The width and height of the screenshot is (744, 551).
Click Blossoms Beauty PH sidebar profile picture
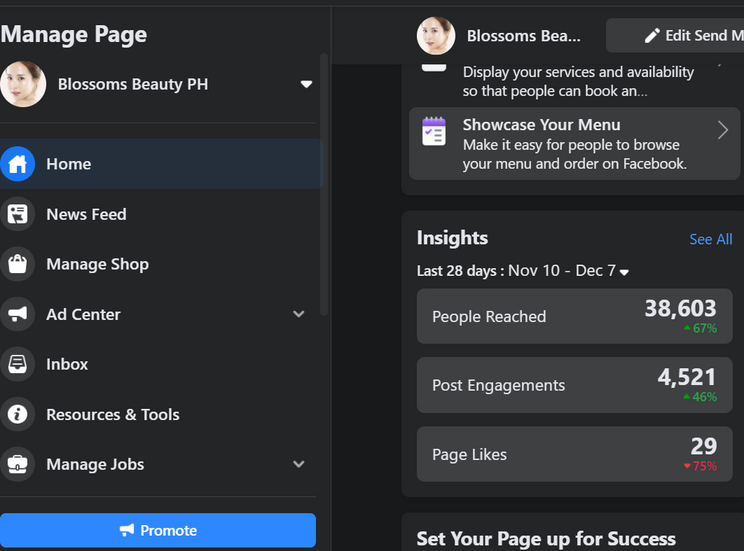(23, 84)
